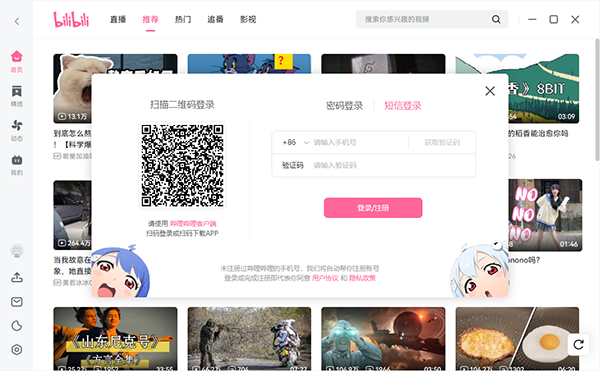
Task: Minimize the bilibili window
Action: [532, 20]
